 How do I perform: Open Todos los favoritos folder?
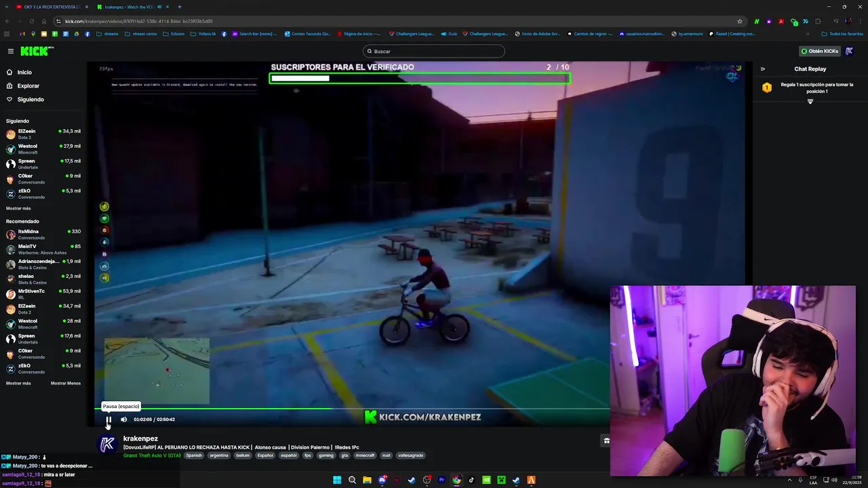(x=842, y=34)
